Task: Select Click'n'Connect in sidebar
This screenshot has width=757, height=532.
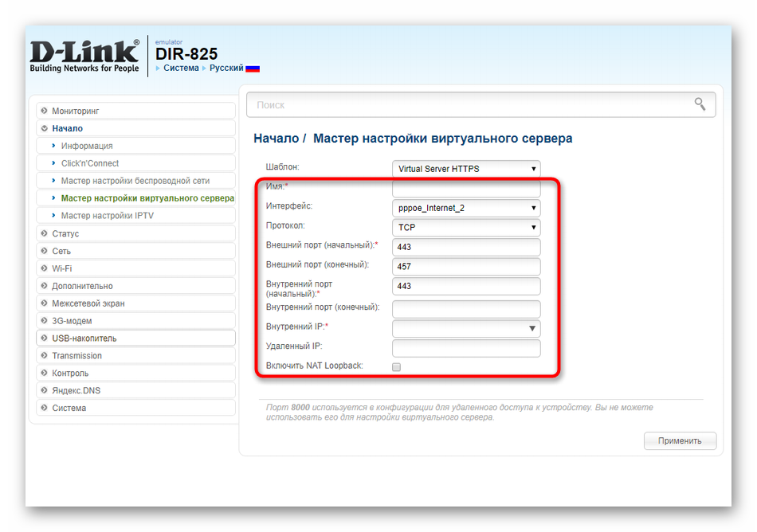Action: pyautogui.click(x=90, y=163)
